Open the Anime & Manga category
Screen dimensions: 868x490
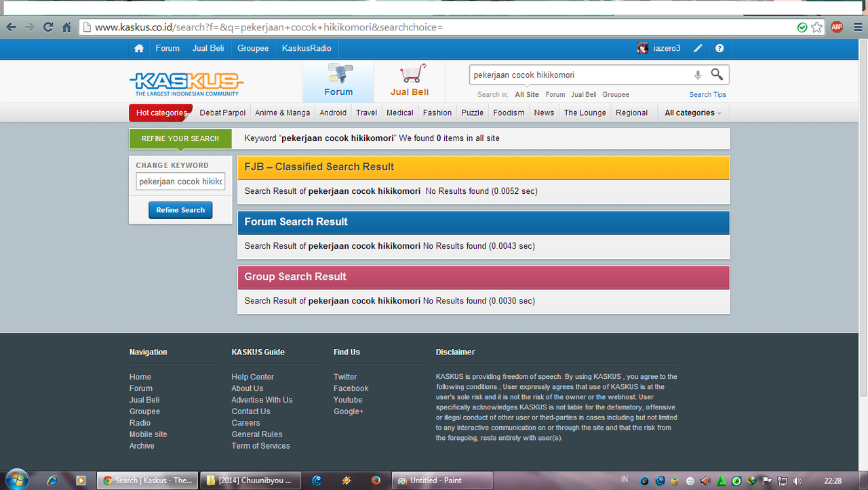coord(283,113)
